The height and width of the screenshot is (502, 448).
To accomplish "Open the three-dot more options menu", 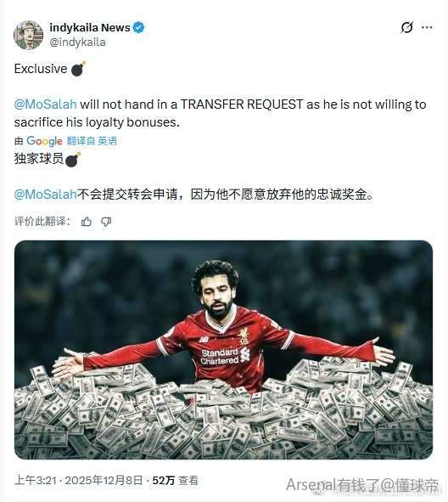I will click(427, 27).
